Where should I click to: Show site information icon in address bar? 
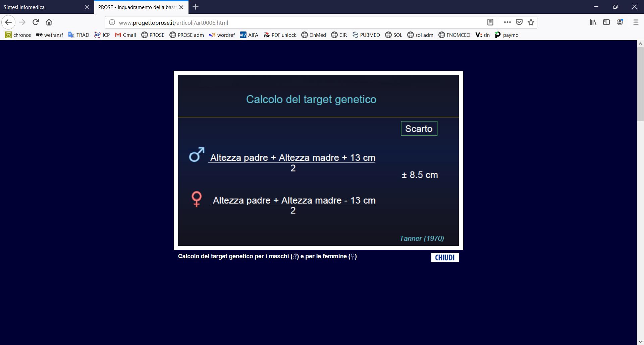[x=112, y=22]
